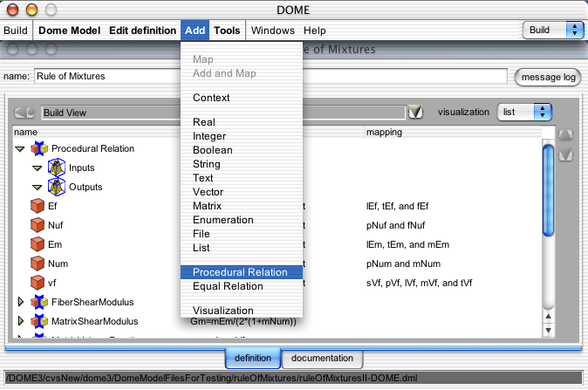Viewport: 588px width, 390px height.
Task: Close the Add menu
Action: click(195, 31)
